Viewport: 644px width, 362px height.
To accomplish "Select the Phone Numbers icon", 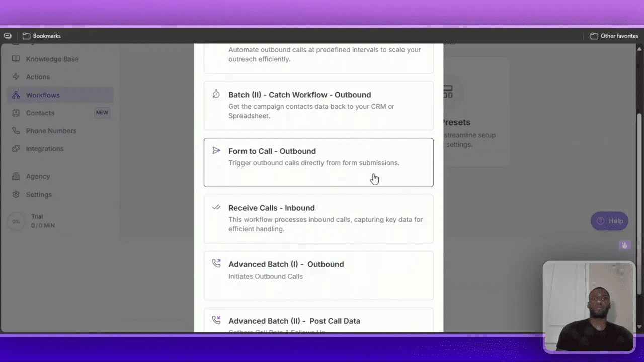I will [x=16, y=131].
